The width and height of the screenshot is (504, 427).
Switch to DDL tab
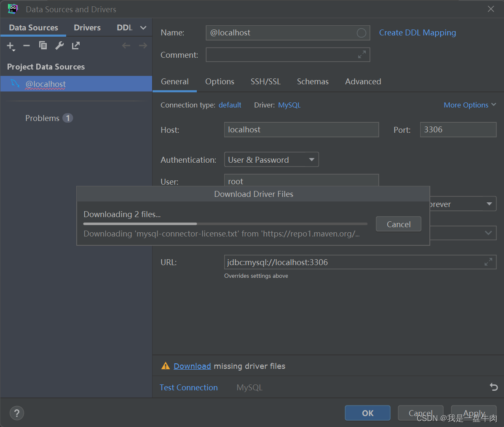[124, 28]
